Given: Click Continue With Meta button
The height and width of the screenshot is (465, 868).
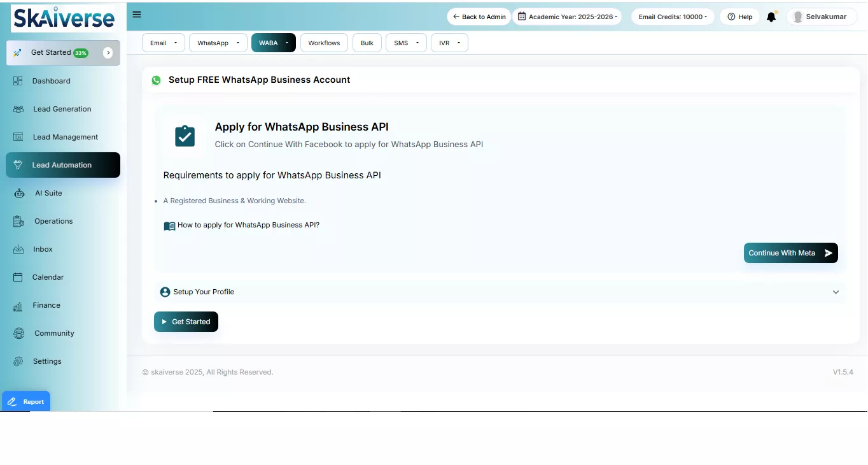Looking at the screenshot, I should click(790, 253).
